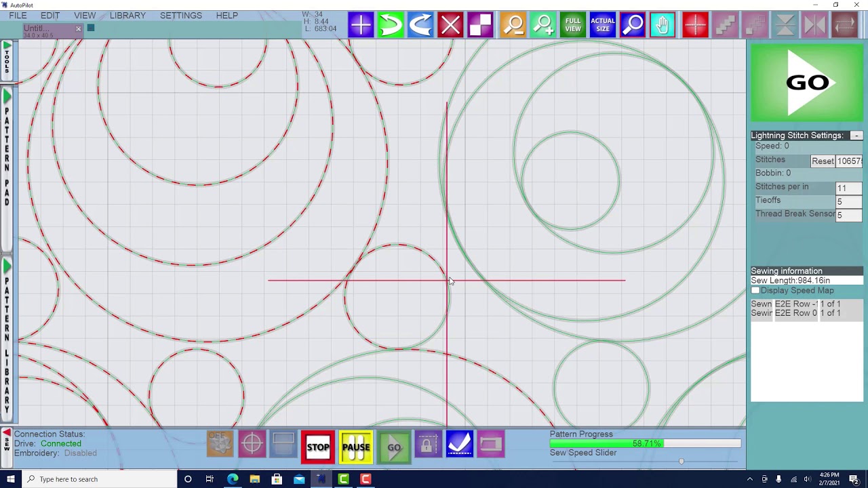Click the Pattern Progress bar
The height and width of the screenshot is (488, 868).
[645, 444]
